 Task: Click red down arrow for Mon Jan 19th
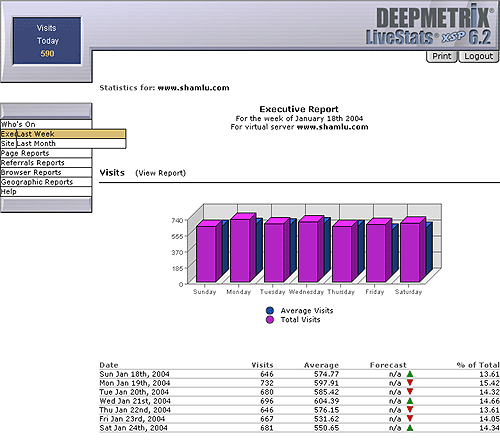pyautogui.click(x=410, y=383)
